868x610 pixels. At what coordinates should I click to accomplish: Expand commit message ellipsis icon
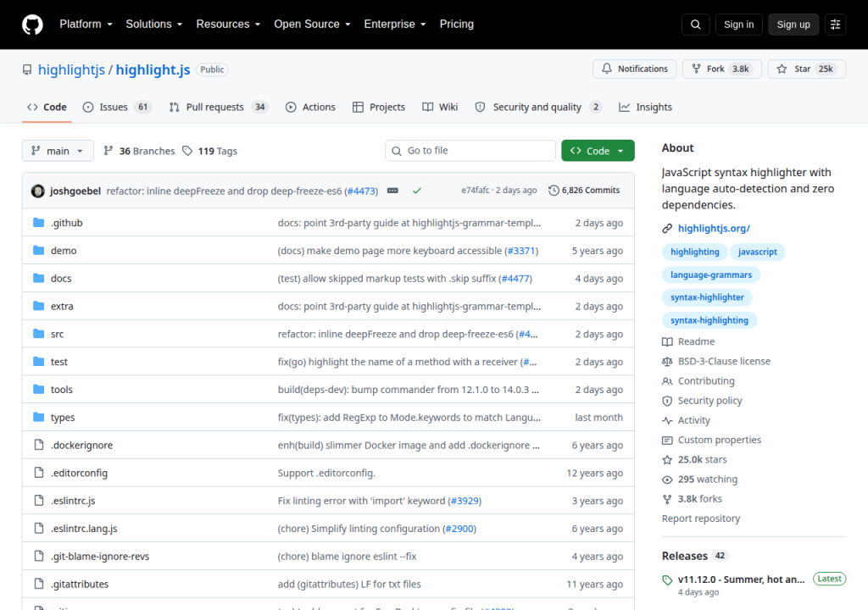pos(392,191)
